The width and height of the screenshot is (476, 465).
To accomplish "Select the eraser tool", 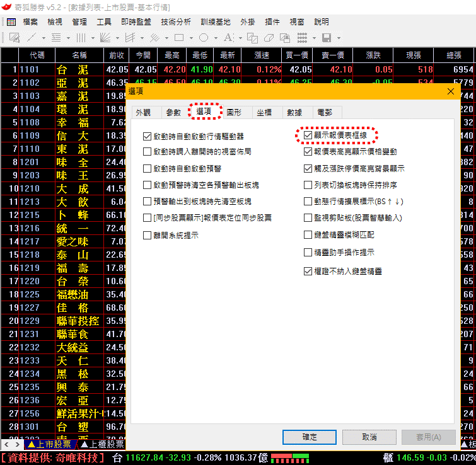I will [269, 38].
